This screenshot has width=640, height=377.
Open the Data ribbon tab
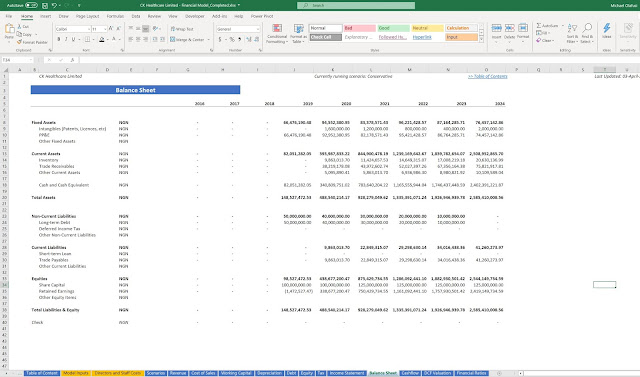click(x=136, y=16)
